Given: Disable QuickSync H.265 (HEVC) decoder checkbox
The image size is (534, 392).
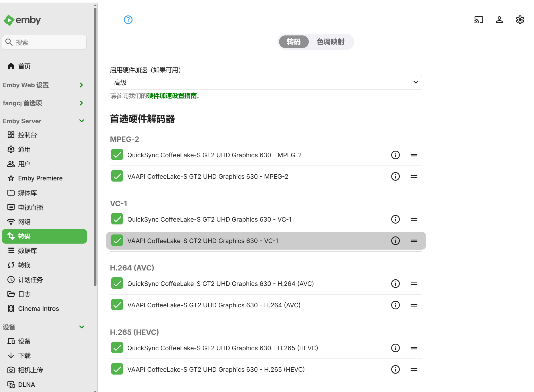Looking at the screenshot, I should [117, 348].
